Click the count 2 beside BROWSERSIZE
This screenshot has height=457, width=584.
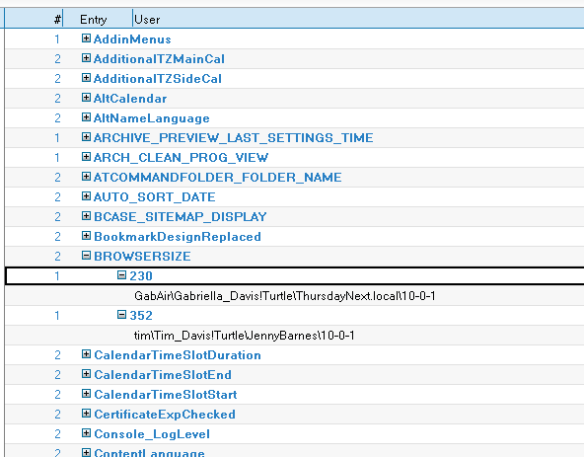[x=57, y=256]
